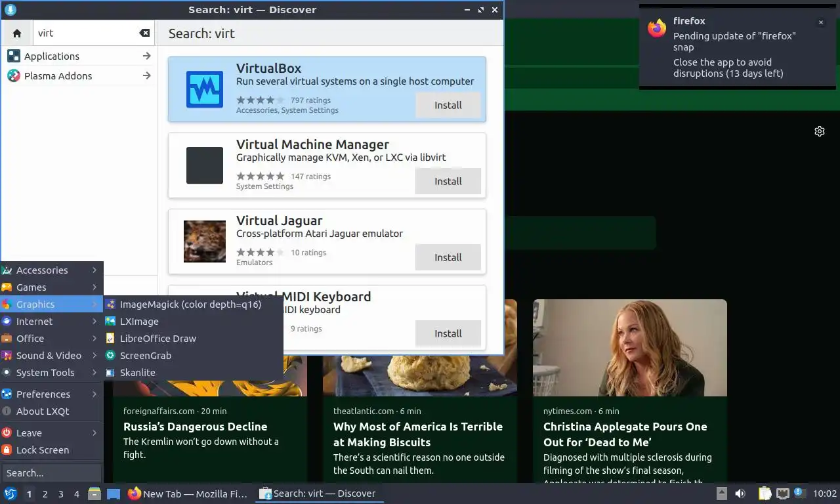The width and height of the screenshot is (840, 504).
Task: Switch to virtual desktop 2
Action: (x=45, y=494)
